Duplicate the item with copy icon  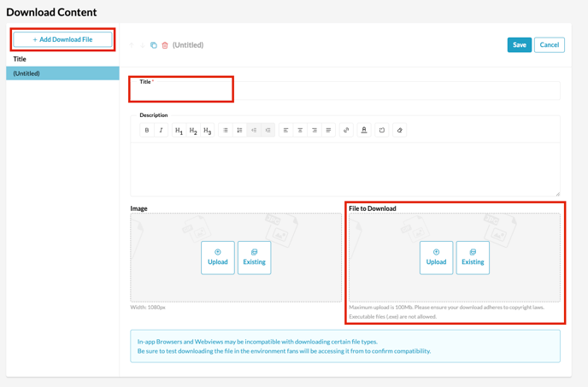click(154, 45)
